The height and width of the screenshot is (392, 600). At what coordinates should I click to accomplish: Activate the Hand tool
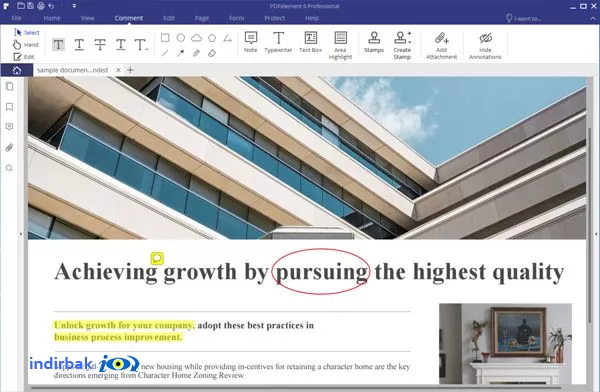(26, 45)
